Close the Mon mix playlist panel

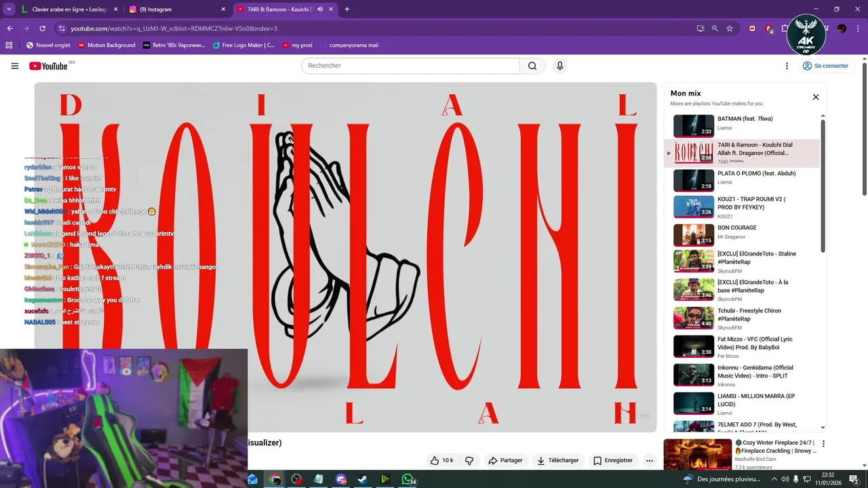coord(816,97)
